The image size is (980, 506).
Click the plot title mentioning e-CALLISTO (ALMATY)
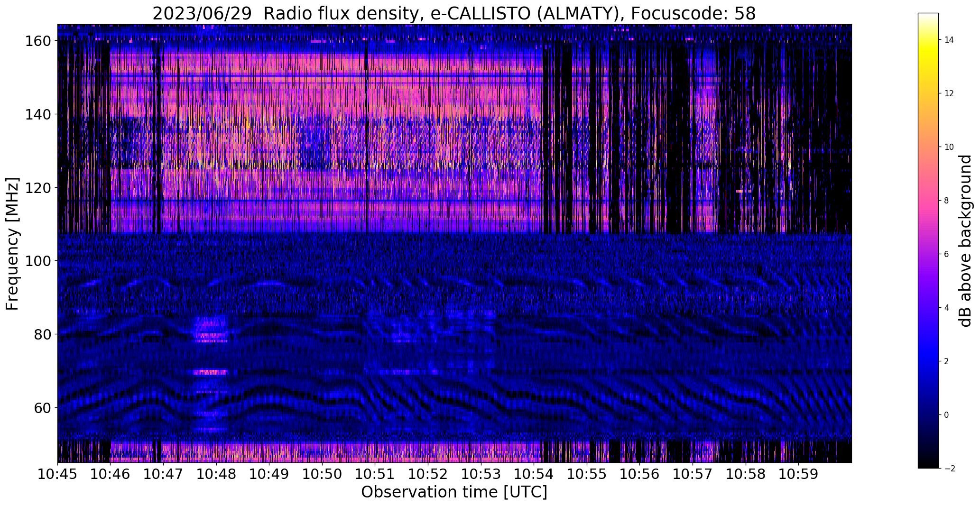point(454,14)
